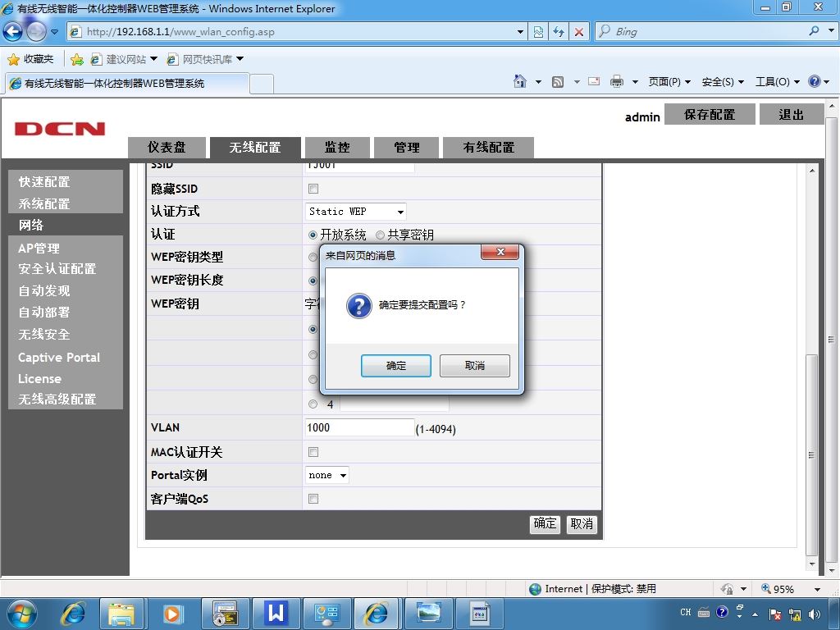840x630 pixels.
Task: Toggle the MAC认证开关 checkbox
Action: coord(313,452)
